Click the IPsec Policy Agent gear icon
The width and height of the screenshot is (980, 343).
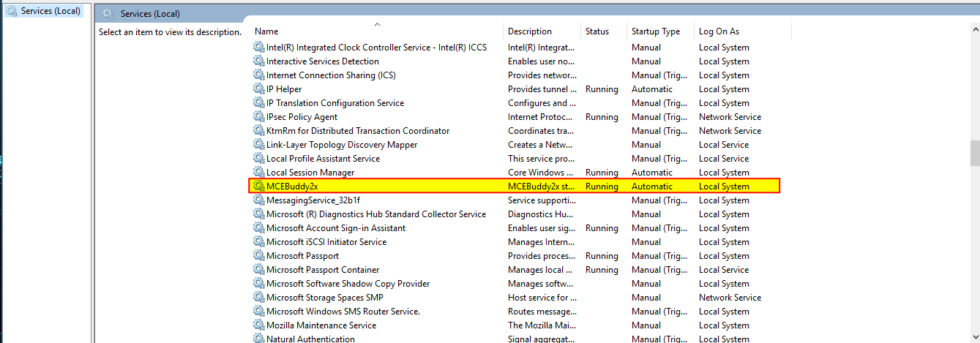258,117
